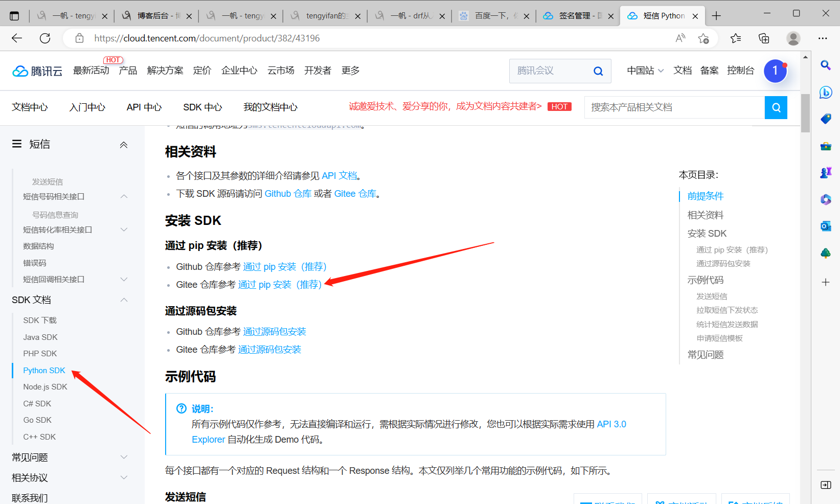Open the Bing chat sidebar icon
The width and height of the screenshot is (840, 504).
coord(825,92)
